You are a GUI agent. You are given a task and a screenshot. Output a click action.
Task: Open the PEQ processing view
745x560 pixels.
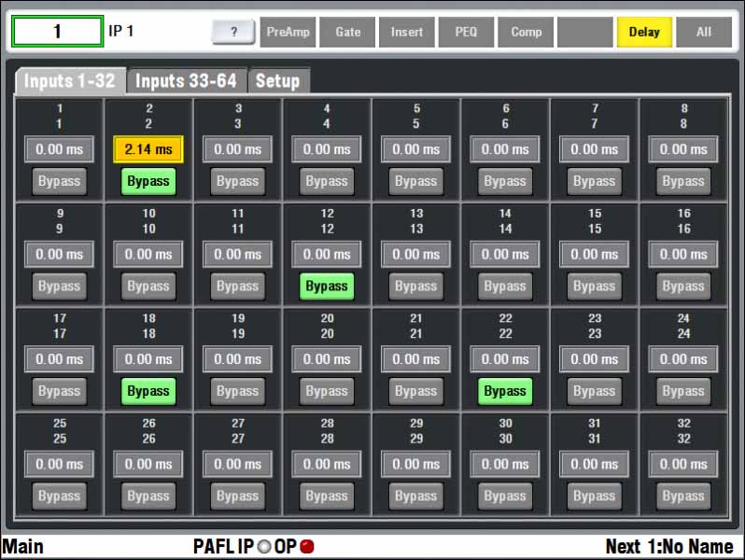point(466,32)
